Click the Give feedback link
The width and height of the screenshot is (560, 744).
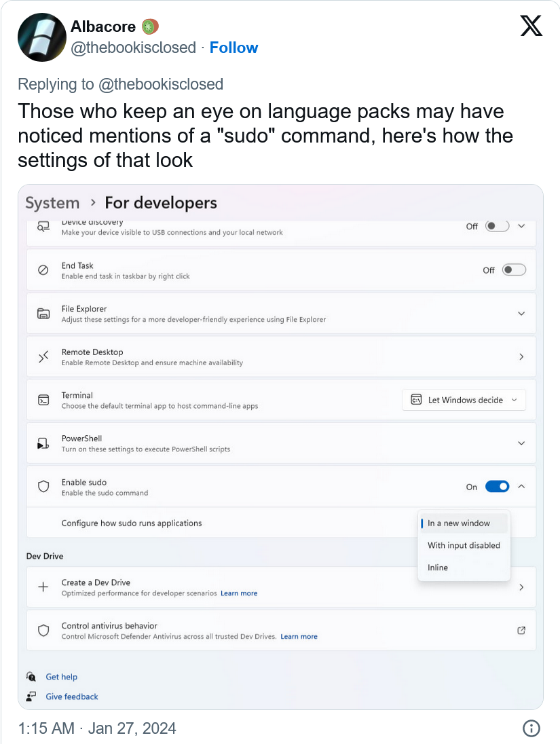(x=72, y=696)
